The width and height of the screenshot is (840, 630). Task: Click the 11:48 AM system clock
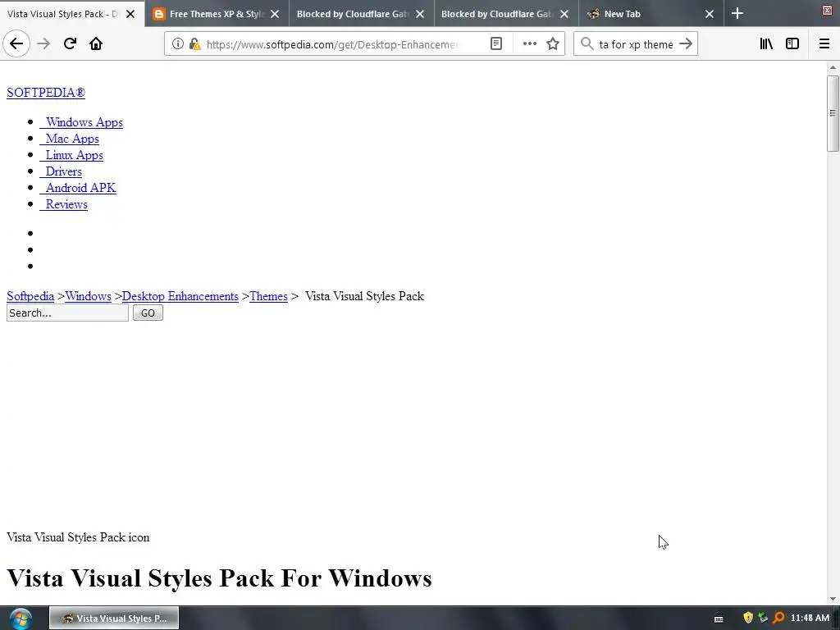(810, 619)
